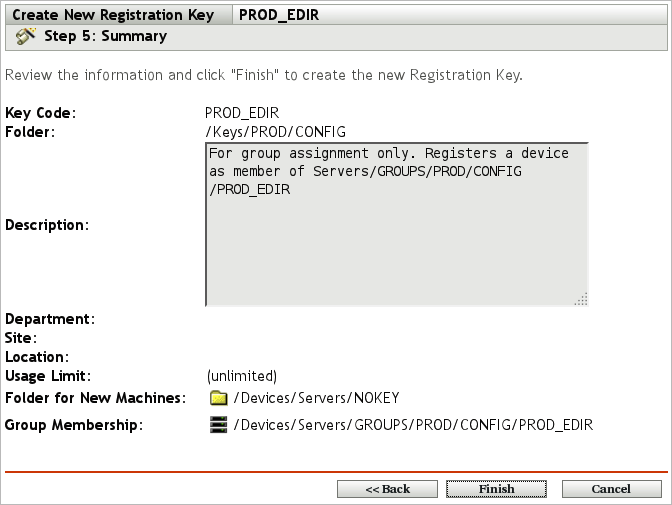Click inside the Description text box
The height and width of the screenshot is (505, 672).
396,240
